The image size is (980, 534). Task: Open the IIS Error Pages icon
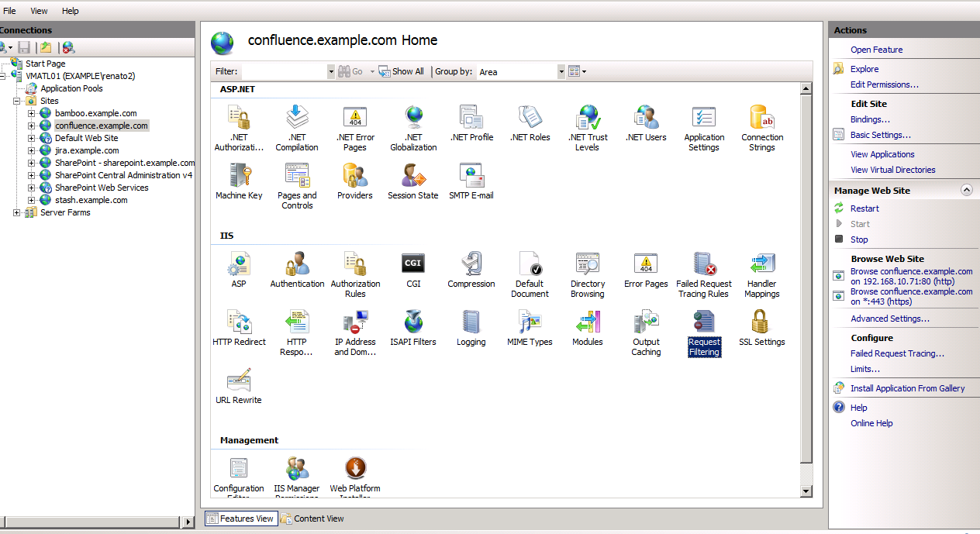click(646, 270)
